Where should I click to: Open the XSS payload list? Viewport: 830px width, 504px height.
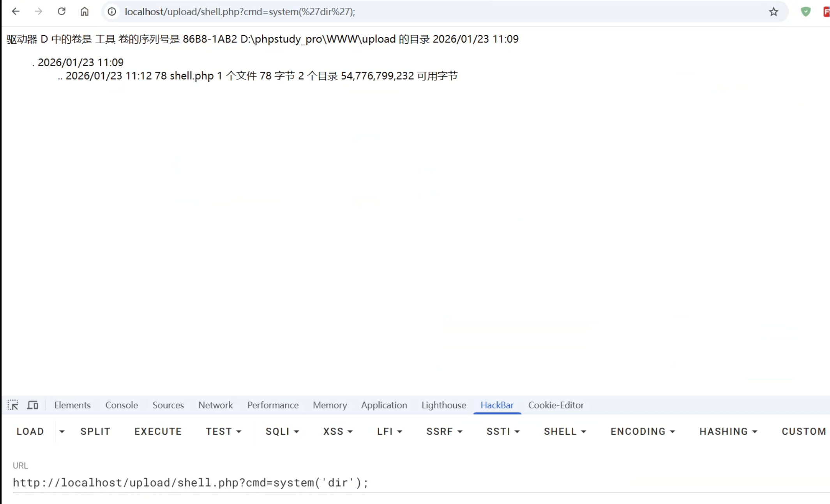(337, 431)
